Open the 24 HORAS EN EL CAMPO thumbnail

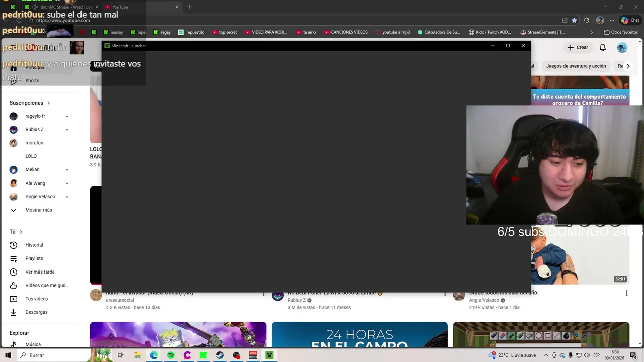(x=359, y=335)
